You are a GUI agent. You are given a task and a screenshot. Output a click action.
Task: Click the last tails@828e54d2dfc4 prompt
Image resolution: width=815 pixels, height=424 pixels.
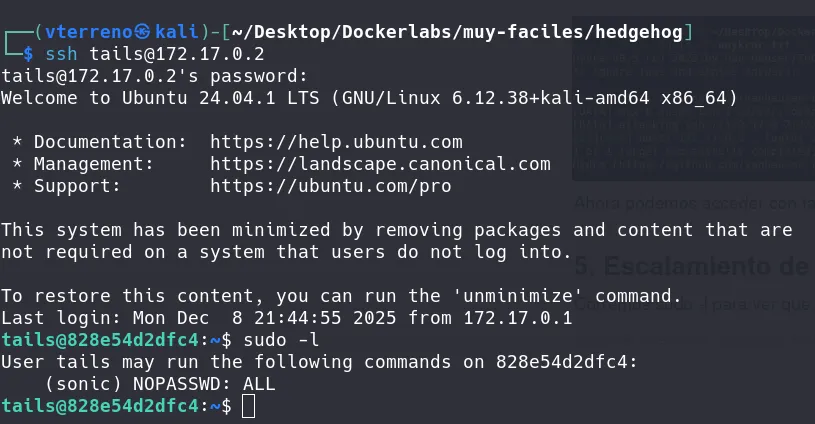point(100,406)
